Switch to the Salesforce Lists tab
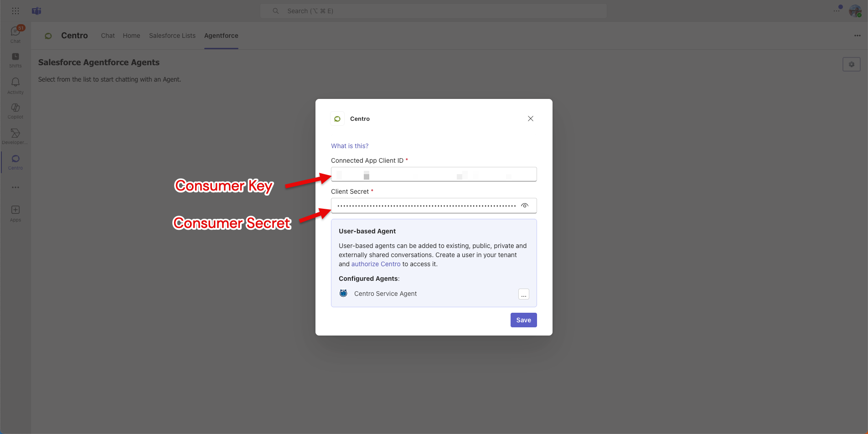The width and height of the screenshot is (868, 434). [172, 36]
